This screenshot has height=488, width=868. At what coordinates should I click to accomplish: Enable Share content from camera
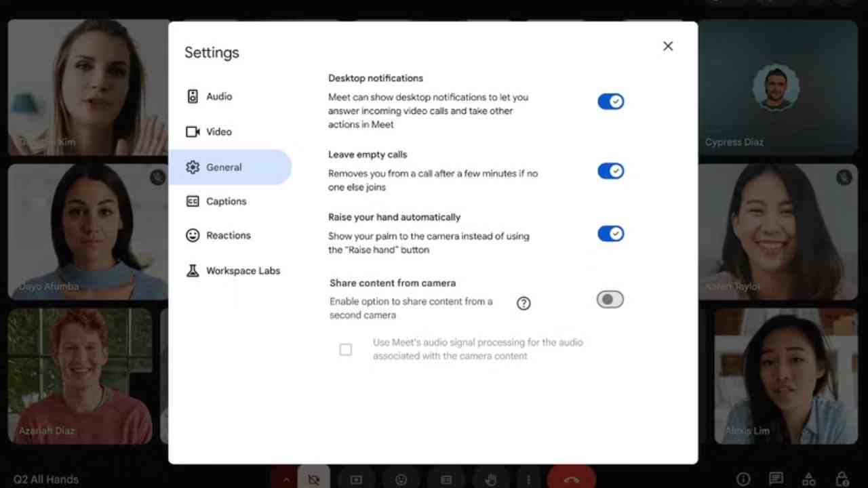(609, 299)
